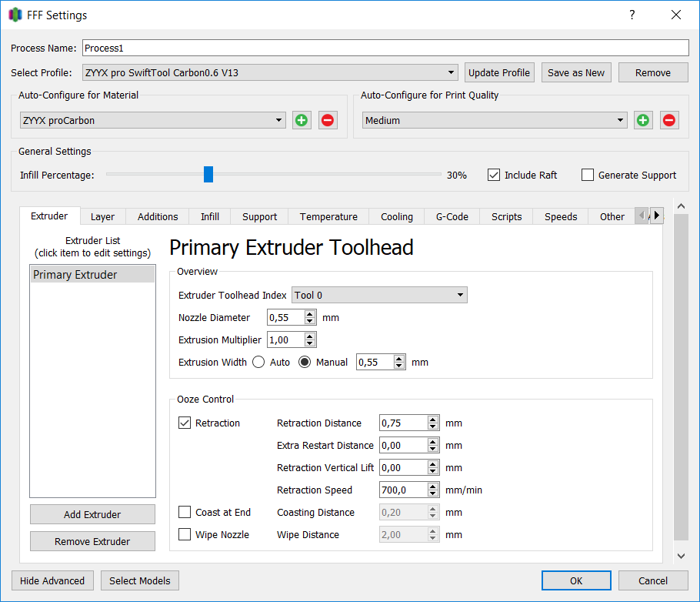This screenshot has width=700, height=602.
Task: Open the Auto-Configure for Material dropdown
Action: click(279, 120)
